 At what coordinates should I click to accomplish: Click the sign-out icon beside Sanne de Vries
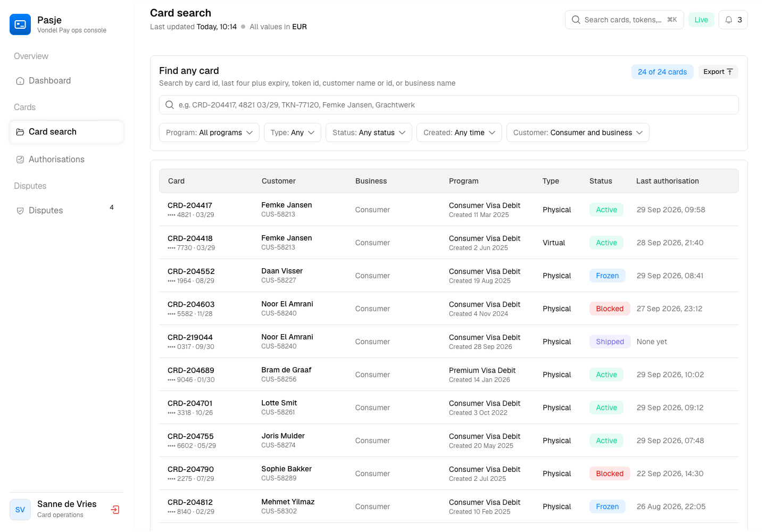click(x=115, y=510)
